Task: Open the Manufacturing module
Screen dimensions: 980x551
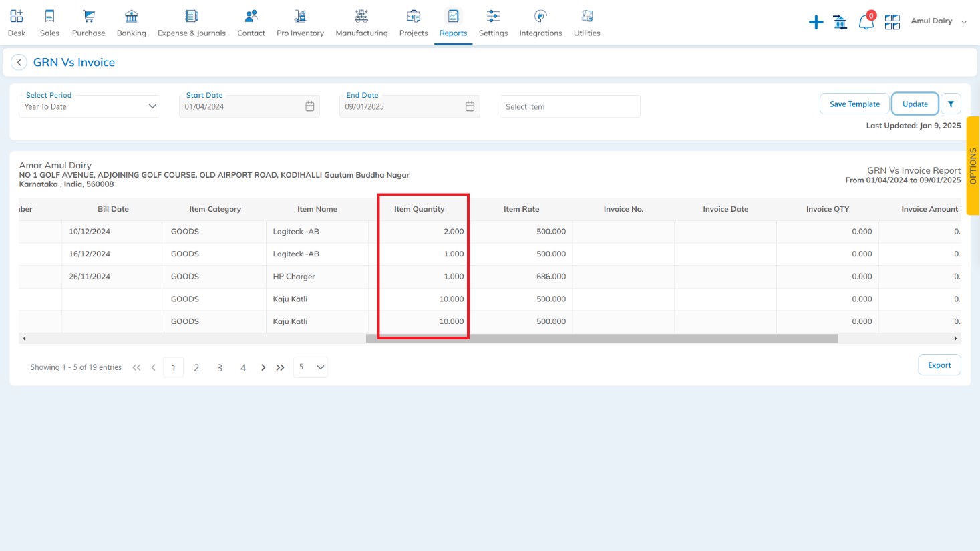Action: point(361,23)
